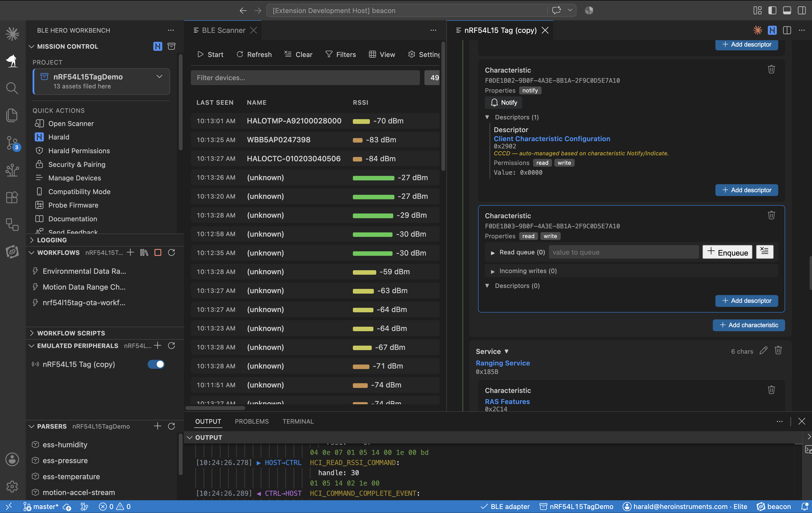
Task: Collapse the Parsers section
Action: (31, 426)
